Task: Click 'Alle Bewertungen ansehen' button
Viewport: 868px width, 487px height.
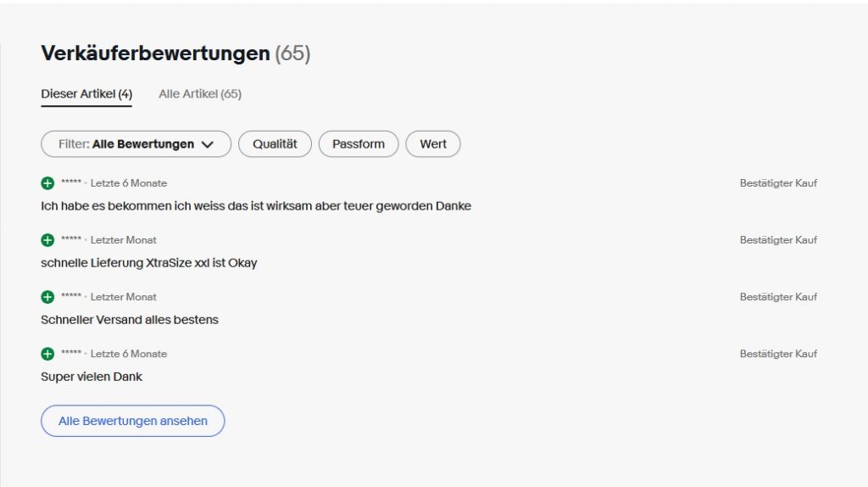Action: [x=133, y=421]
